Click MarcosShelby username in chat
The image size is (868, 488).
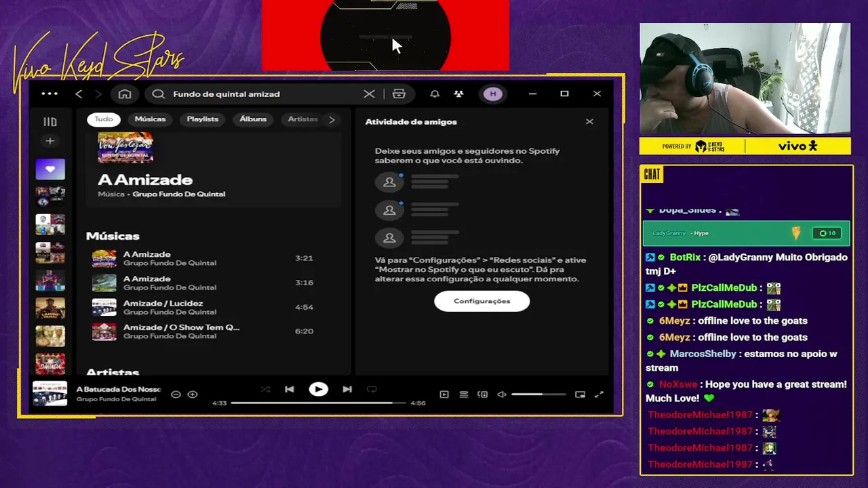coord(703,354)
